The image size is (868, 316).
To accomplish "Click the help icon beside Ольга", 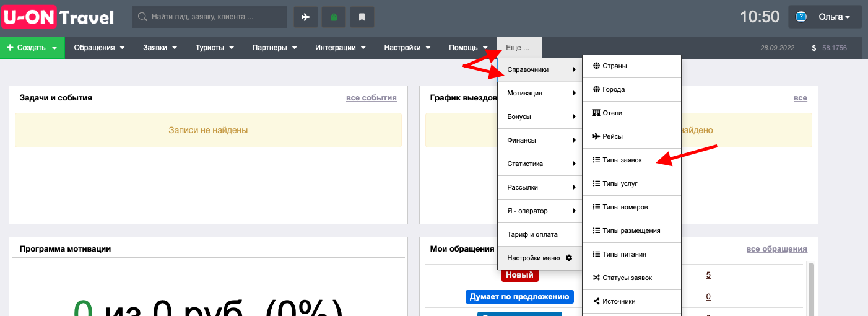I will (x=801, y=17).
